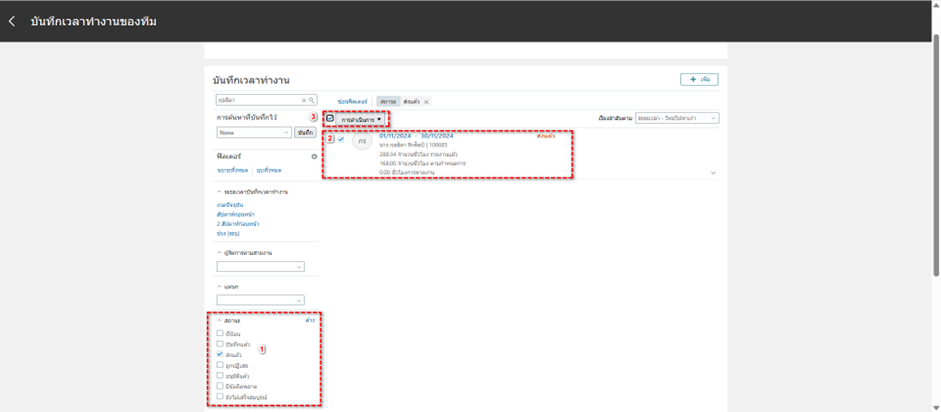Collapse the สถานะ filter section
This screenshot has height=412, width=941.
218,321
